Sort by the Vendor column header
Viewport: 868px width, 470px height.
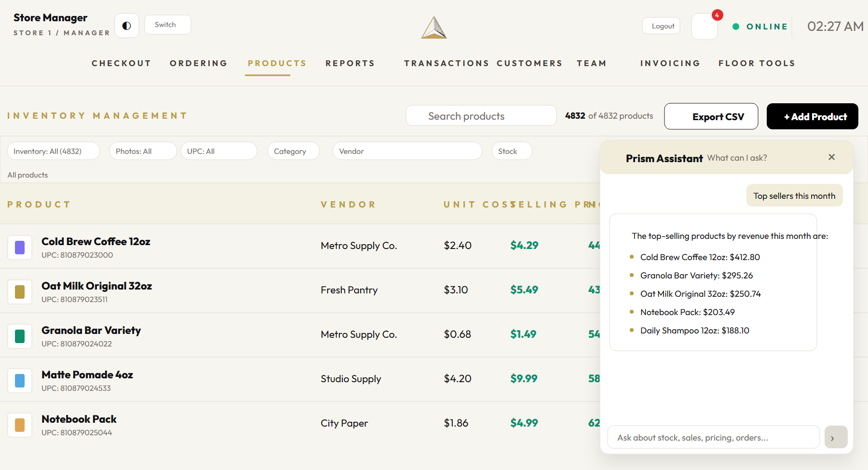(x=348, y=204)
